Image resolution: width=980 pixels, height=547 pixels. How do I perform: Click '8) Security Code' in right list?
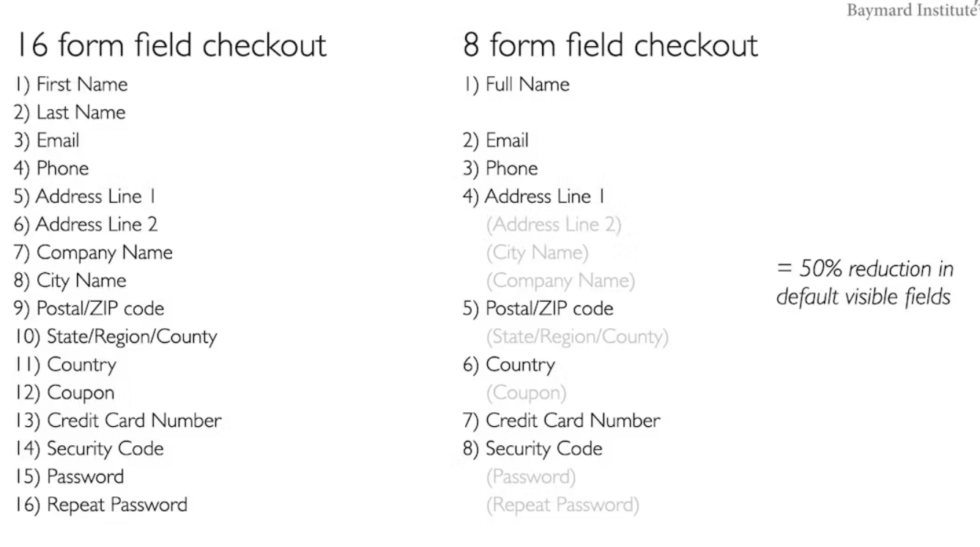coord(532,448)
